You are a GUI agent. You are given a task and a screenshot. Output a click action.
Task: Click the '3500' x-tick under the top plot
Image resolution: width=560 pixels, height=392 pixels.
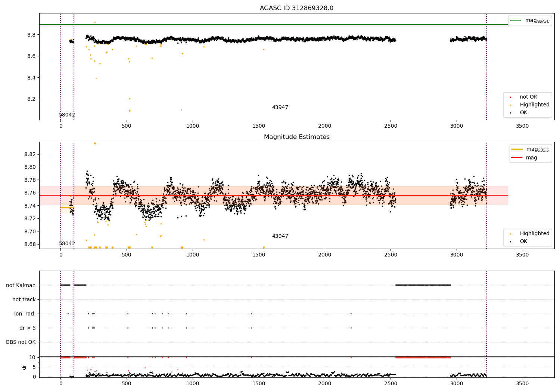point(522,126)
